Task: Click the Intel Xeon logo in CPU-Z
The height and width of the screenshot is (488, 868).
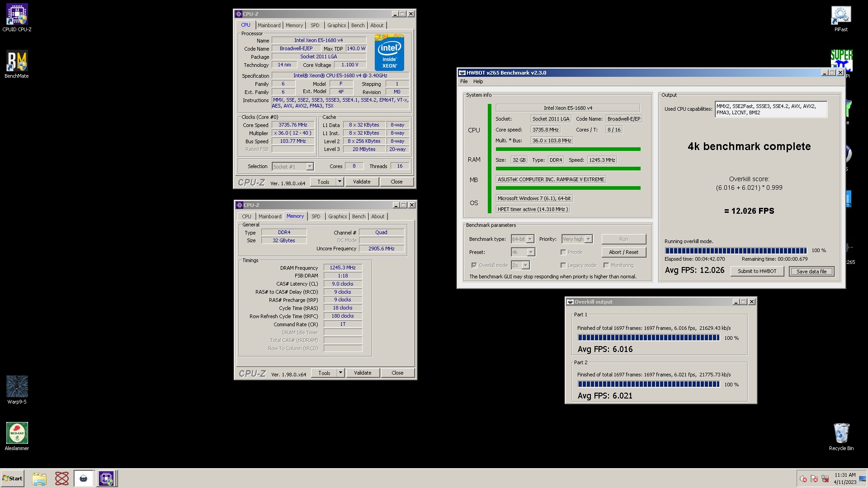Action: point(389,52)
